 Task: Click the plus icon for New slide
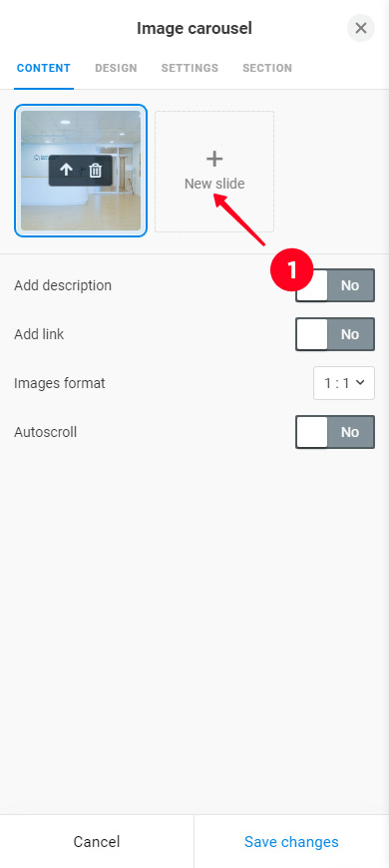(214, 160)
